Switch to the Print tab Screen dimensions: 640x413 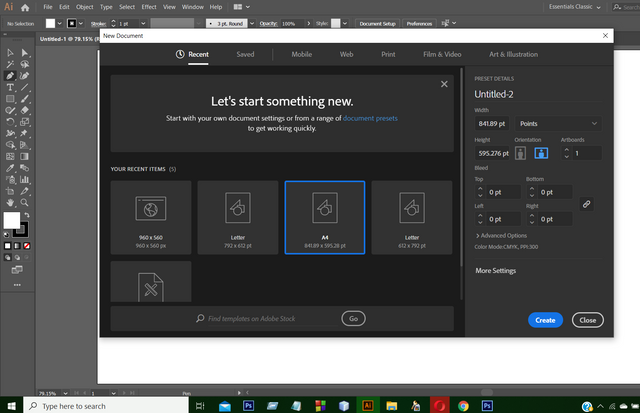388,54
